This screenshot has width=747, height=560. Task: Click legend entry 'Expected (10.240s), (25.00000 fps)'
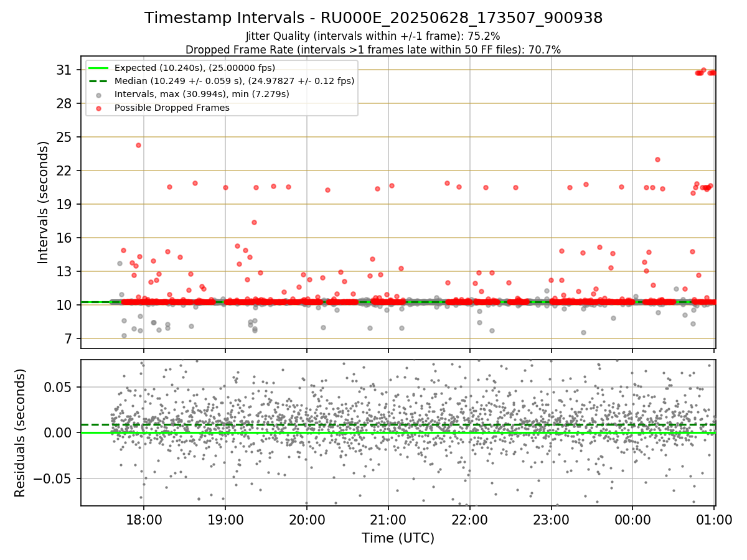pyautogui.click(x=195, y=68)
